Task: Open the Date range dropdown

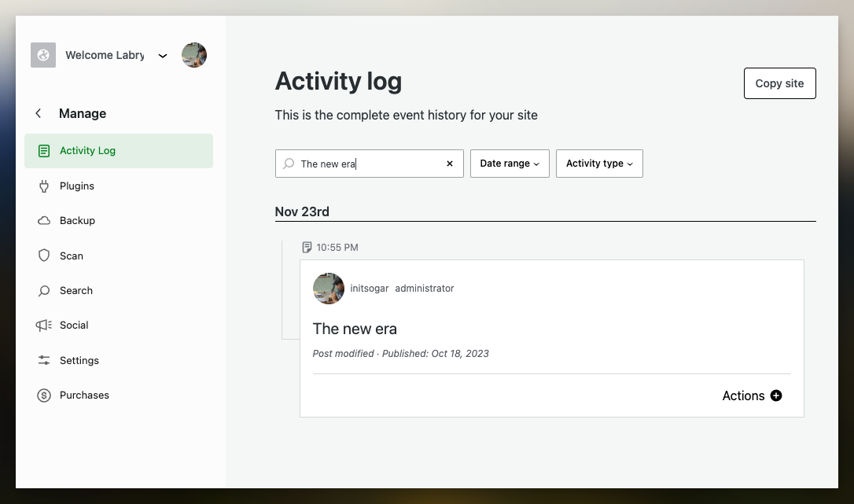Action: tap(510, 164)
